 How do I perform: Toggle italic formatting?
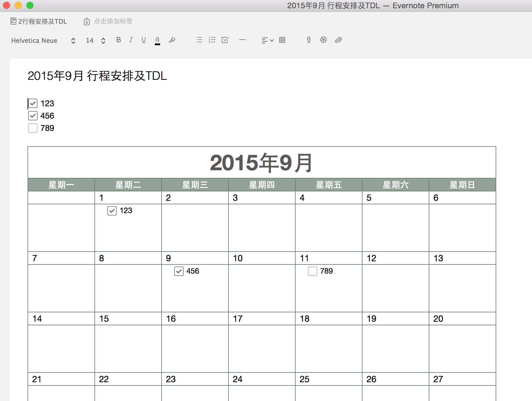(x=131, y=40)
